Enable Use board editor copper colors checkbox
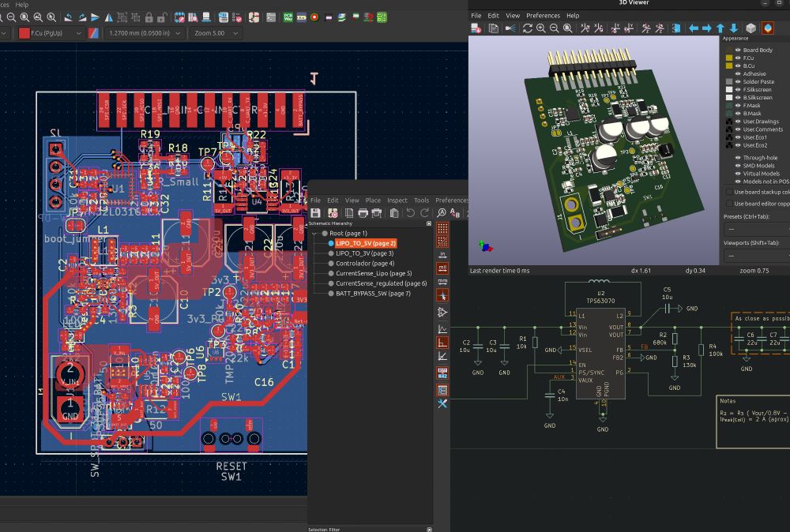Viewport: 790px width, 532px height. [729, 204]
